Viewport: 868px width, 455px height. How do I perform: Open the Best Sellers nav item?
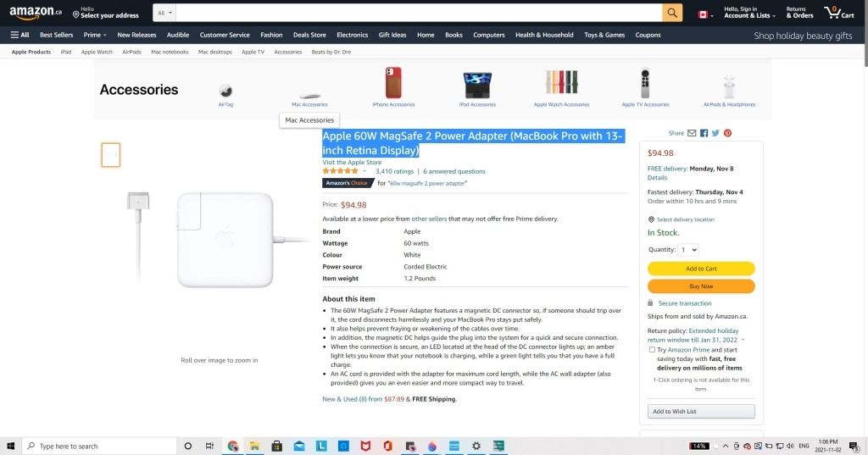click(x=57, y=35)
